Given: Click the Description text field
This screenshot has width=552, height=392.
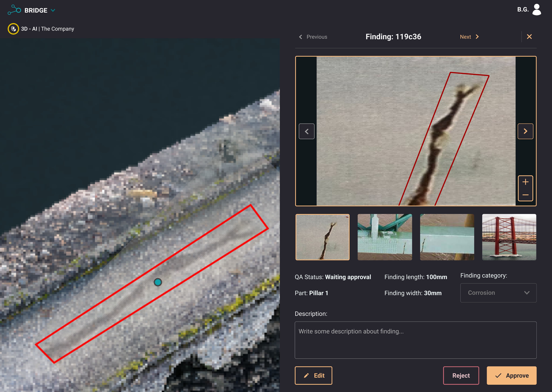Looking at the screenshot, I should pos(415,340).
